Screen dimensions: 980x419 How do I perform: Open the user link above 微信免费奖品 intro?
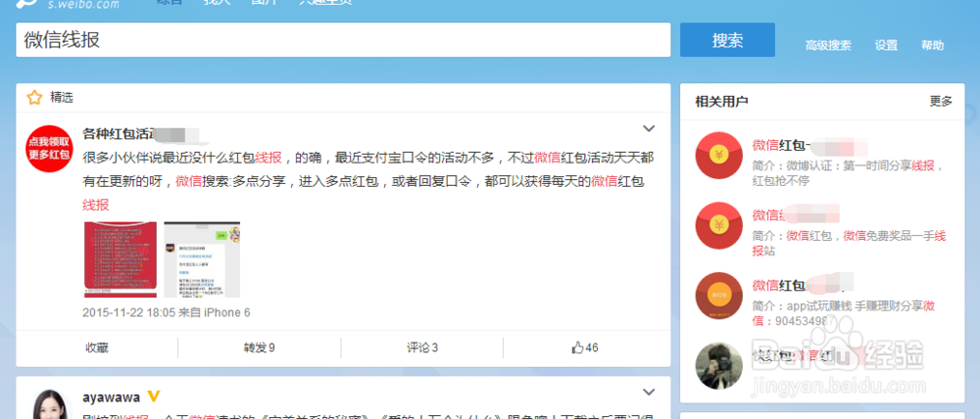[x=768, y=214]
